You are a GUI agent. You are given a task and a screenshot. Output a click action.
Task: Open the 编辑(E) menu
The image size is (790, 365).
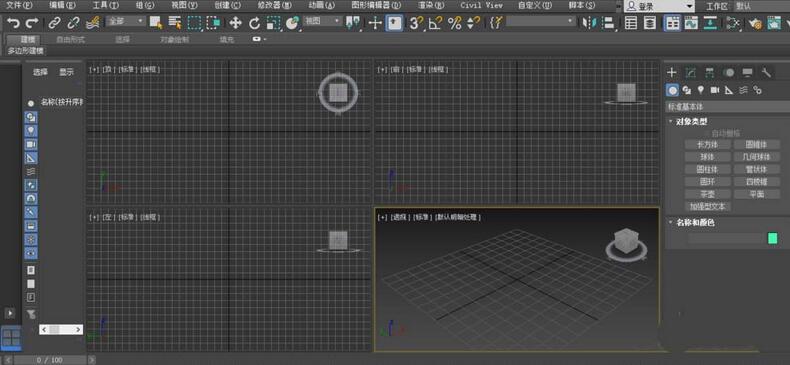click(x=62, y=5)
